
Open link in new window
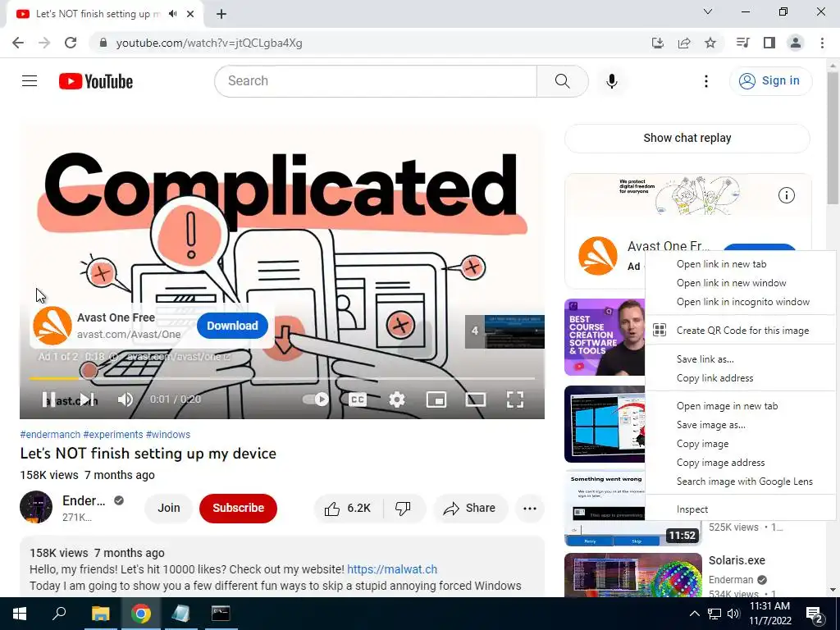tap(741, 283)
